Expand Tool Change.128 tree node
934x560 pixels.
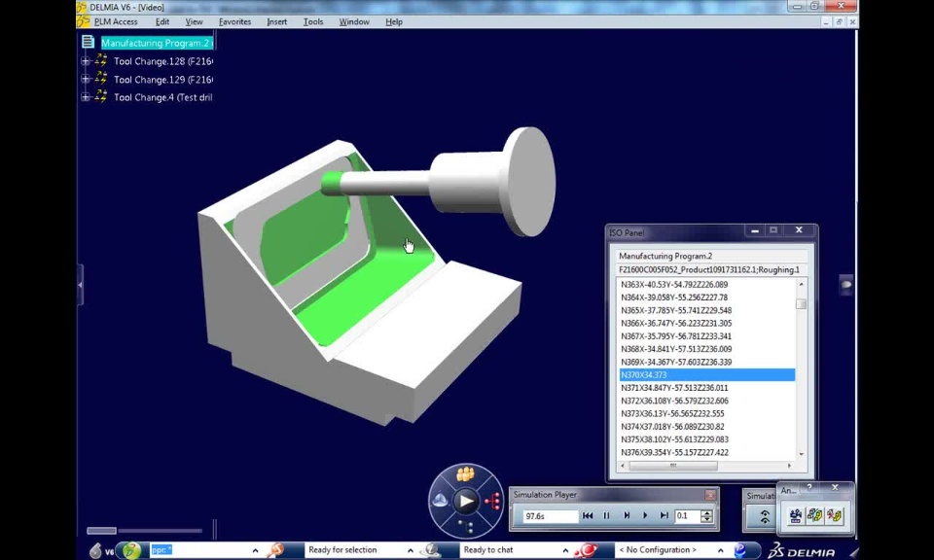pyautogui.click(x=86, y=60)
